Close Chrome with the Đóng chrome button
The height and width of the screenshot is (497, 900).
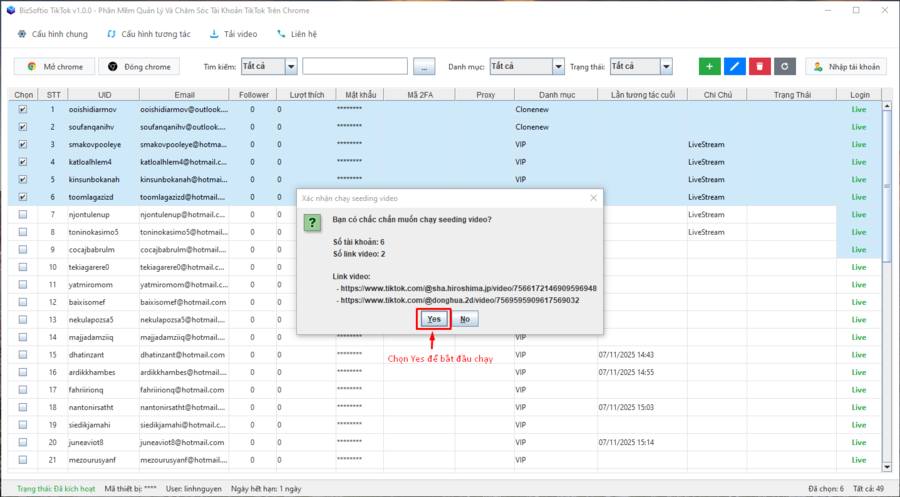click(139, 66)
